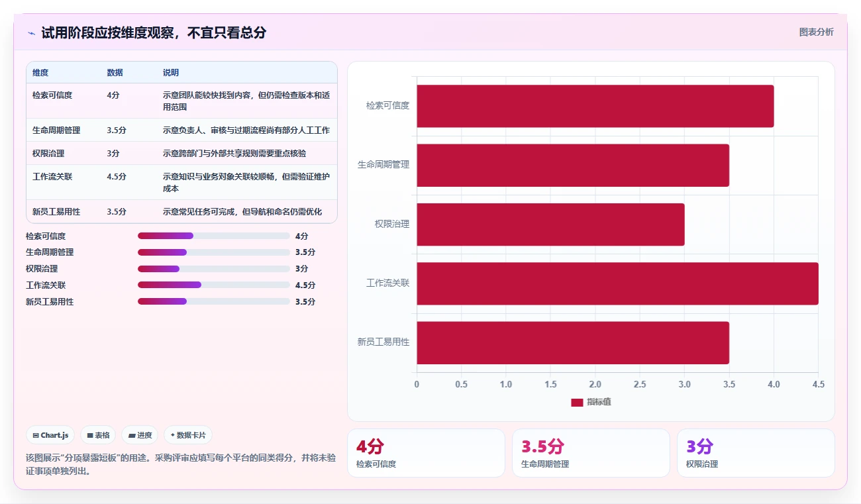
Task: Select the 表格 chip
Action: [x=98, y=435]
